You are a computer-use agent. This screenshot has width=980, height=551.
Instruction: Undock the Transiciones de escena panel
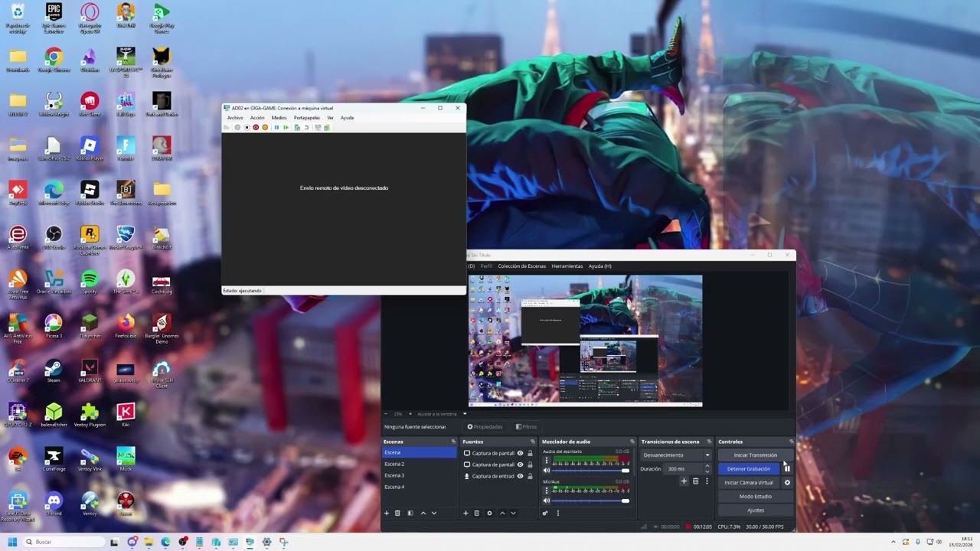pos(709,442)
